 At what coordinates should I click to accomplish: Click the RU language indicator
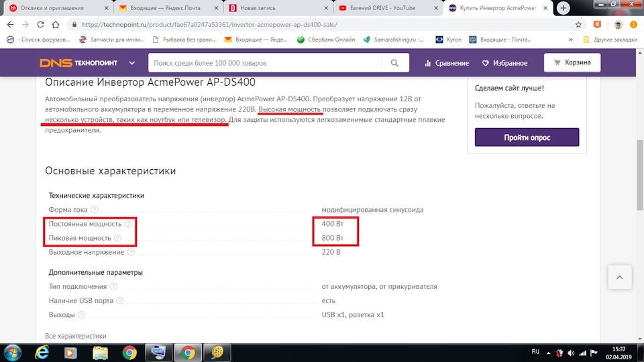click(535, 352)
